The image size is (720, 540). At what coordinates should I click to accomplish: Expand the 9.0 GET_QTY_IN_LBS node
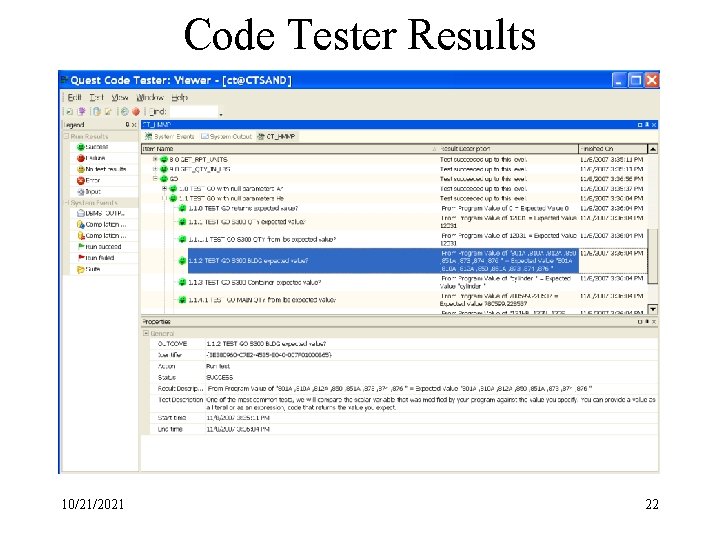155,169
